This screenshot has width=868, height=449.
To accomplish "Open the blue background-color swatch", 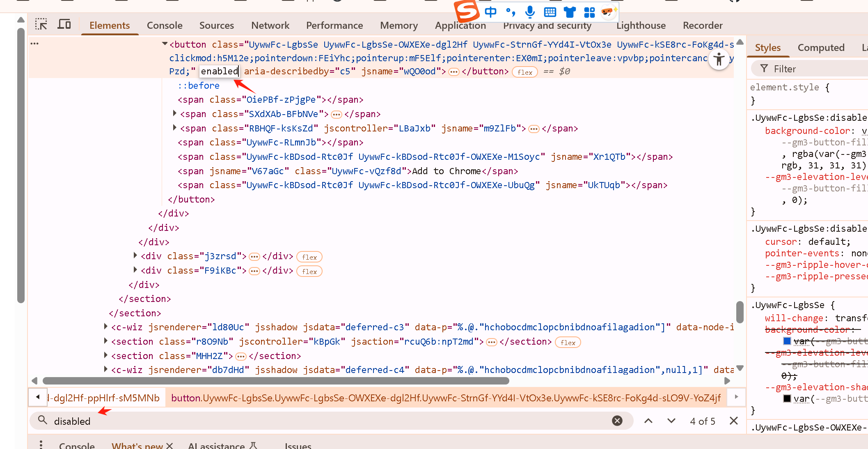I will (x=787, y=341).
